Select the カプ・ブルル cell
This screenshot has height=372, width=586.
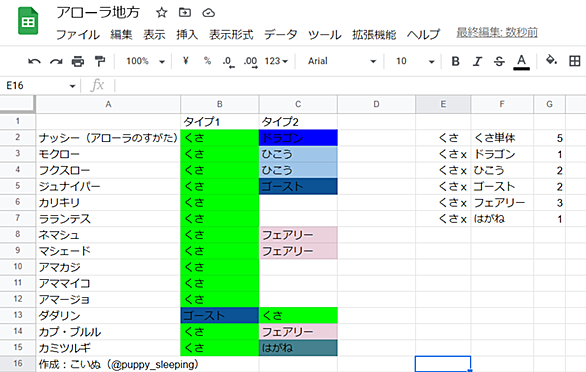pyautogui.click(x=108, y=331)
